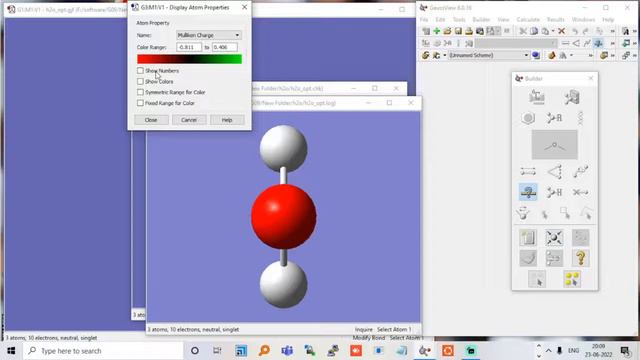This screenshot has width=640, height=360.
Task: Open the Atom List editor in Builder
Action: click(528, 238)
